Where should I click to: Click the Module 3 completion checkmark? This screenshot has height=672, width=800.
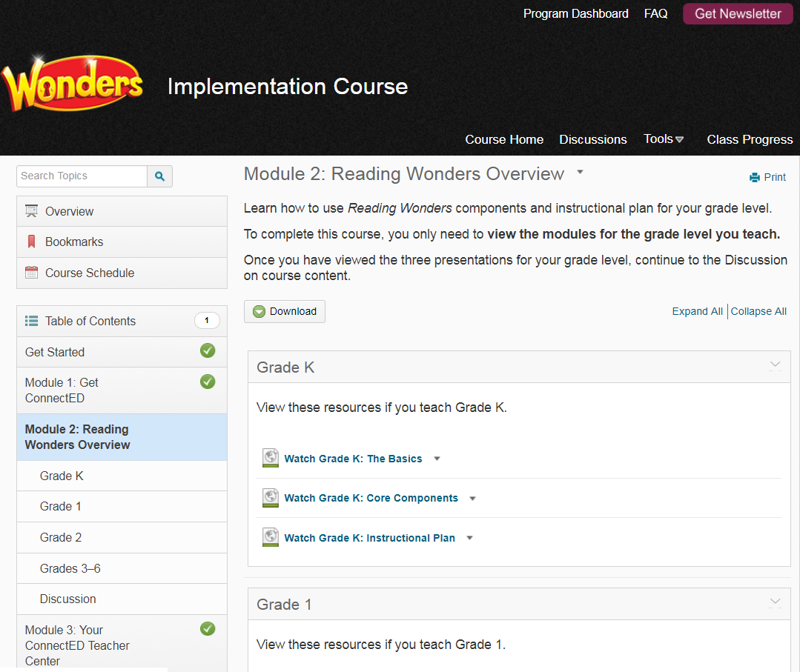[208, 629]
